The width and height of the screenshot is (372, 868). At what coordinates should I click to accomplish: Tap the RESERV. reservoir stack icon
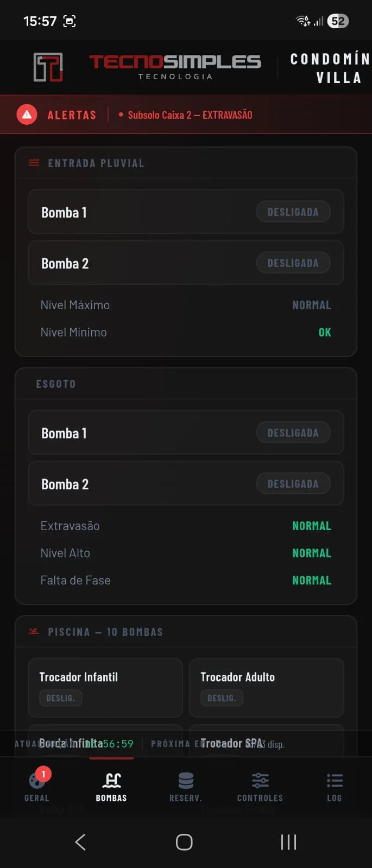coord(185,781)
